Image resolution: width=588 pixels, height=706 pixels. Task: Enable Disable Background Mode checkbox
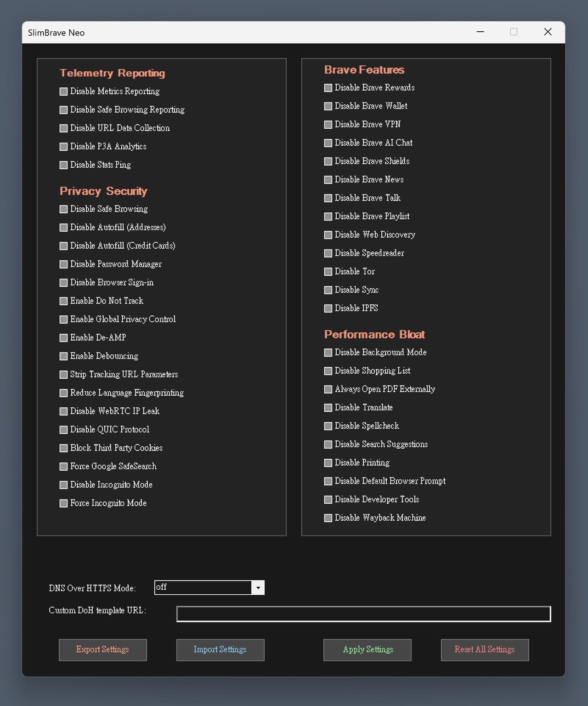tap(328, 353)
